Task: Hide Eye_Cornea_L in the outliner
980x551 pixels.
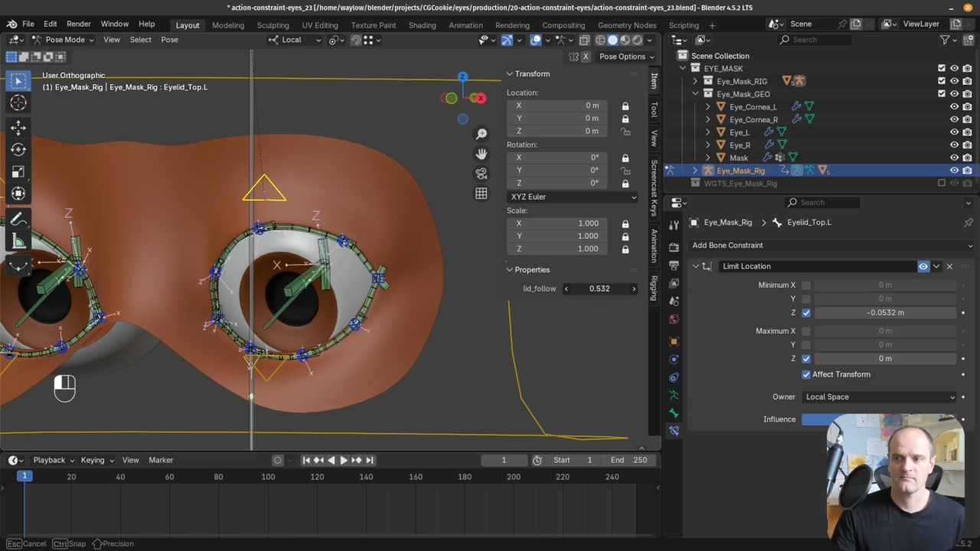Action: pyautogui.click(x=954, y=106)
